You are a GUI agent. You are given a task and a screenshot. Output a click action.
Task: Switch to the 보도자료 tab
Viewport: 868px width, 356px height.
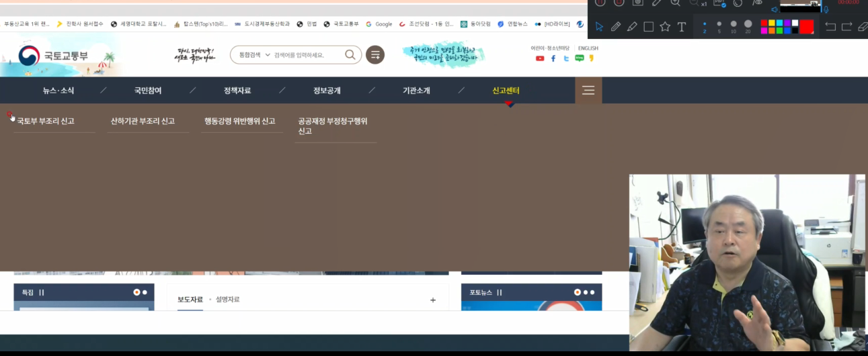pos(190,300)
